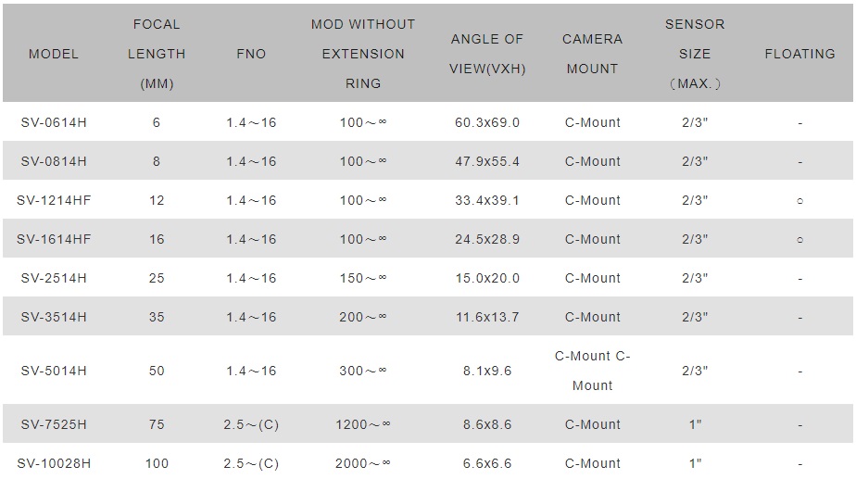Viewport: 856px width, 504px height.
Task: Open the SV-10028H model link
Action: [54, 463]
